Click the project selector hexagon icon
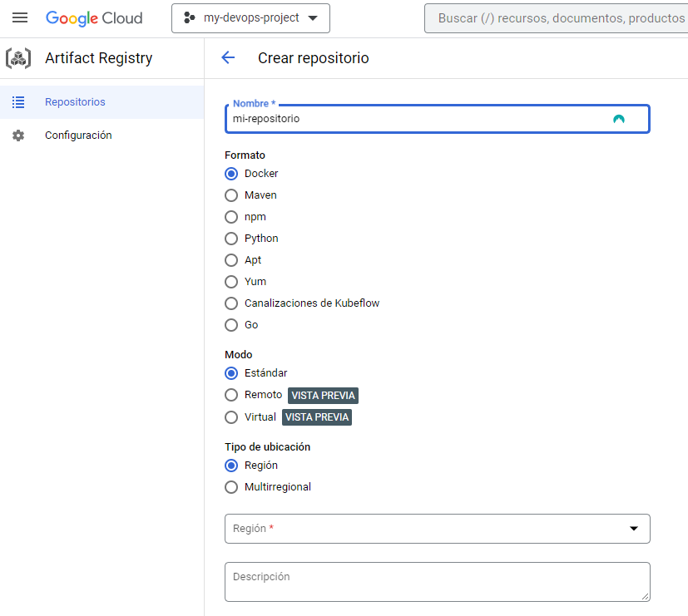Image resolution: width=688 pixels, height=616 pixels. tap(189, 18)
